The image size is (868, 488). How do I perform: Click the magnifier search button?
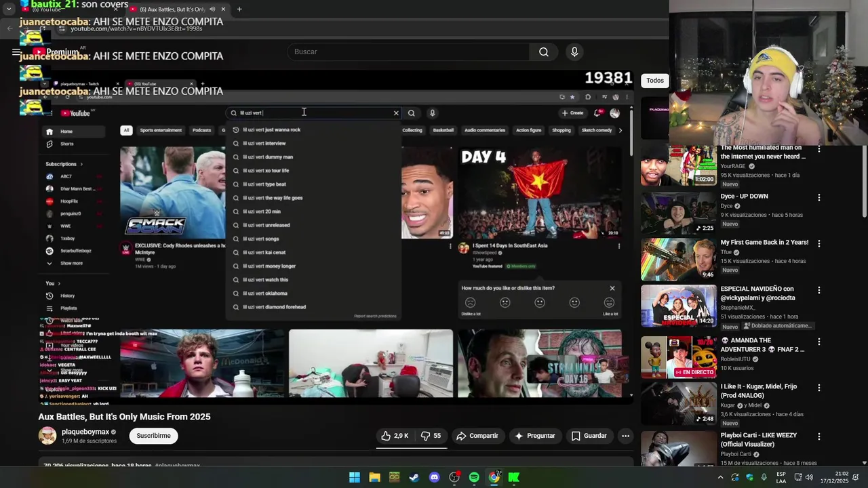[x=544, y=52]
